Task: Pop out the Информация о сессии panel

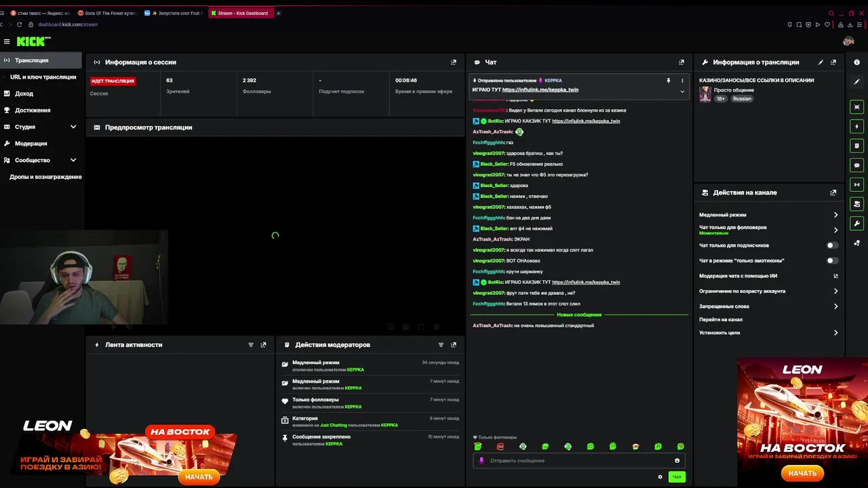Action: (454, 62)
